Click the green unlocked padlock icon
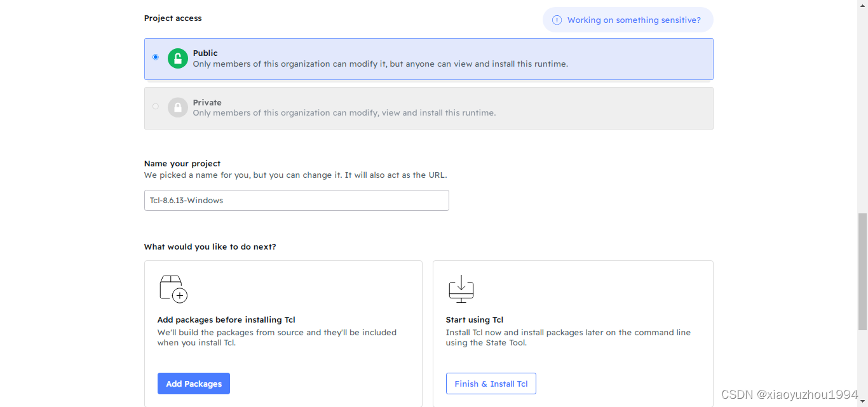This screenshot has height=407, width=868. coord(178,58)
